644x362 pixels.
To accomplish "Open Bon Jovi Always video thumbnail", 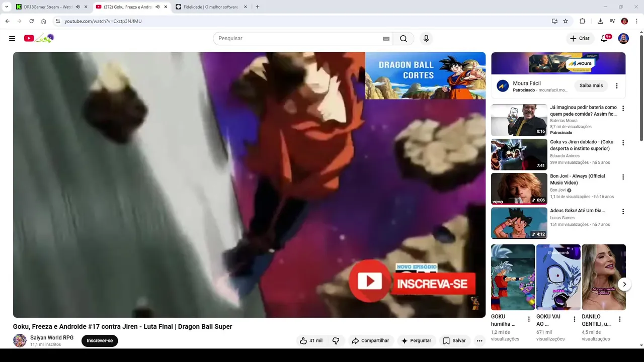I will pos(519,189).
